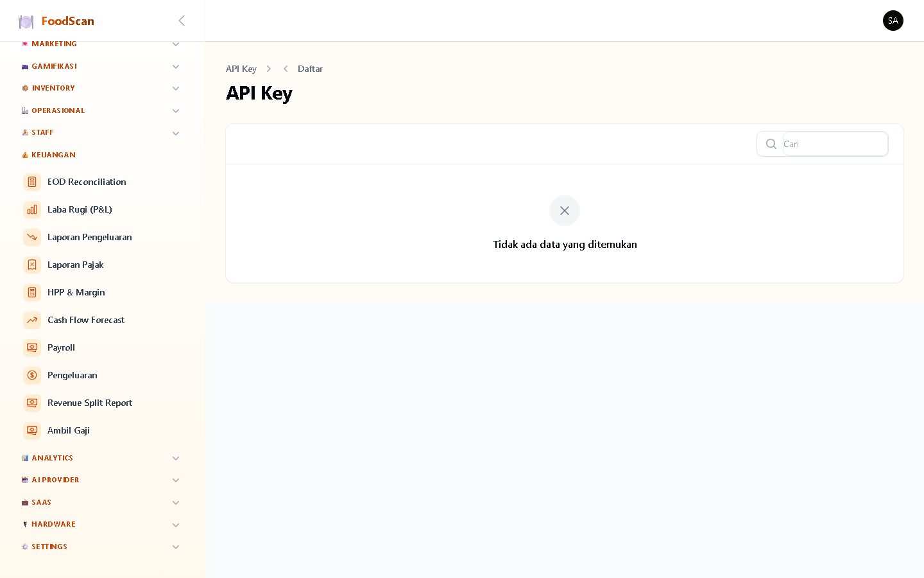Click the FoodScan brand name
The width and height of the screenshot is (924, 578).
click(68, 21)
